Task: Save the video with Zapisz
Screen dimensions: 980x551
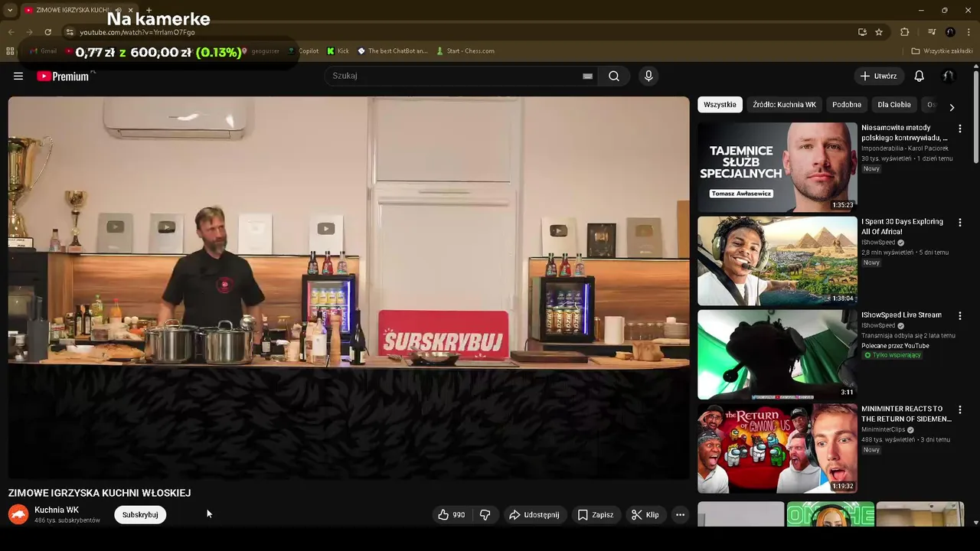Action: [595, 515]
